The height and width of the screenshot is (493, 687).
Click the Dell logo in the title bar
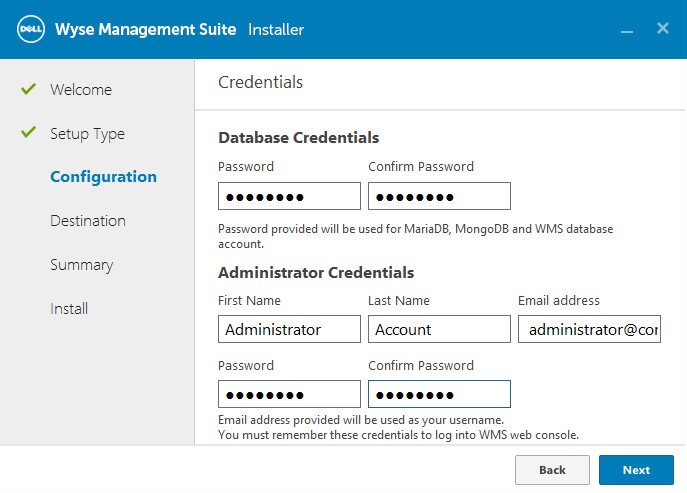pos(29,29)
